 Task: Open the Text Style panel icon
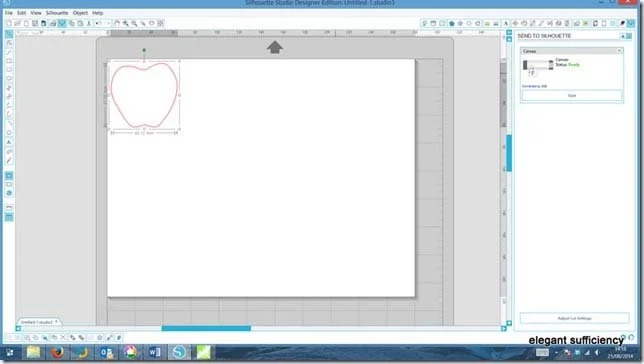point(506,23)
